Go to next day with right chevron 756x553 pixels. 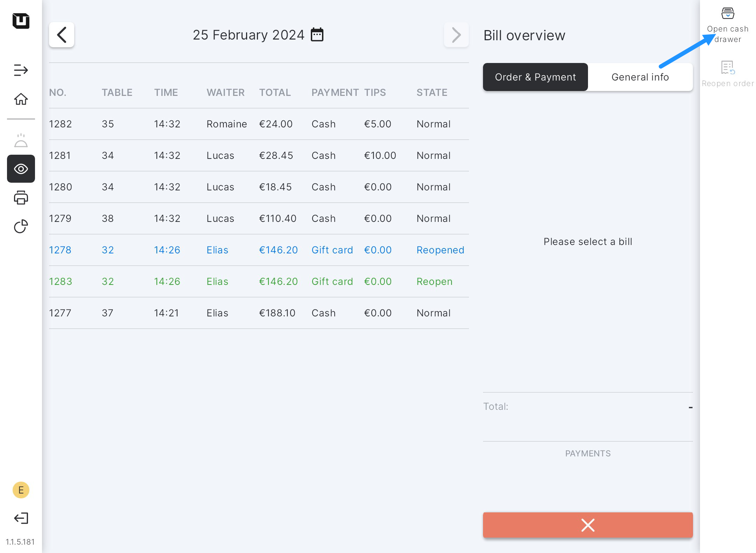[456, 35]
